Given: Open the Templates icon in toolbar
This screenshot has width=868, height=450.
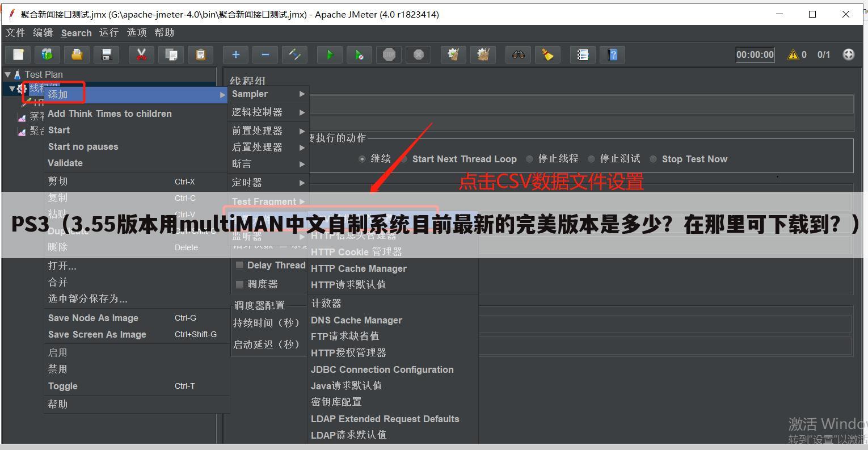Looking at the screenshot, I should click(x=47, y=54).
